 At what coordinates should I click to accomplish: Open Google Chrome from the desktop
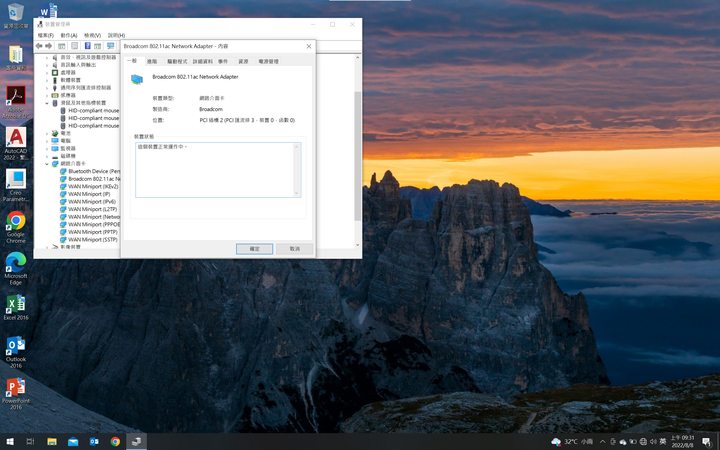[16, 222]
